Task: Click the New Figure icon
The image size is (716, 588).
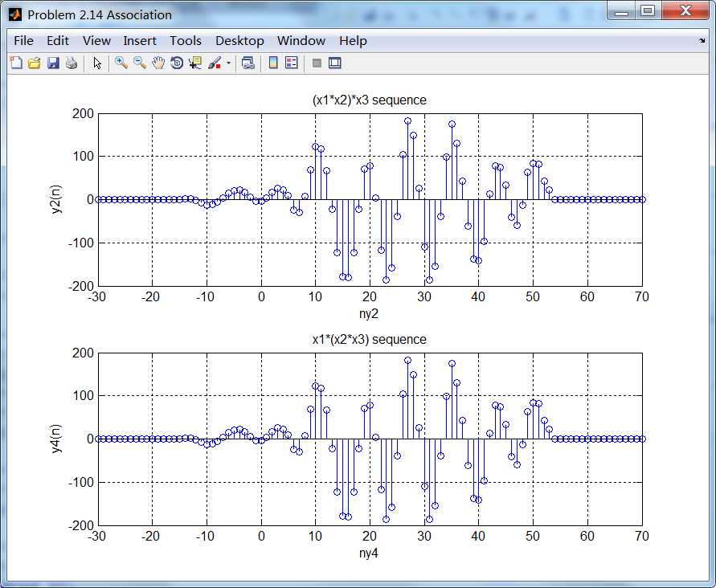Action: click(16, 63)
